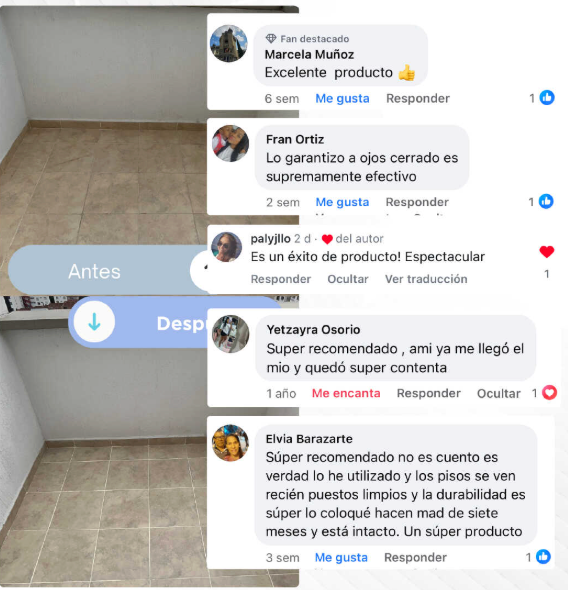The height and width of the screenshot is (590, 568).
Task: Toggle Me encanta on Yetzayra Osorio's comment
Action: tap(346, 393)
